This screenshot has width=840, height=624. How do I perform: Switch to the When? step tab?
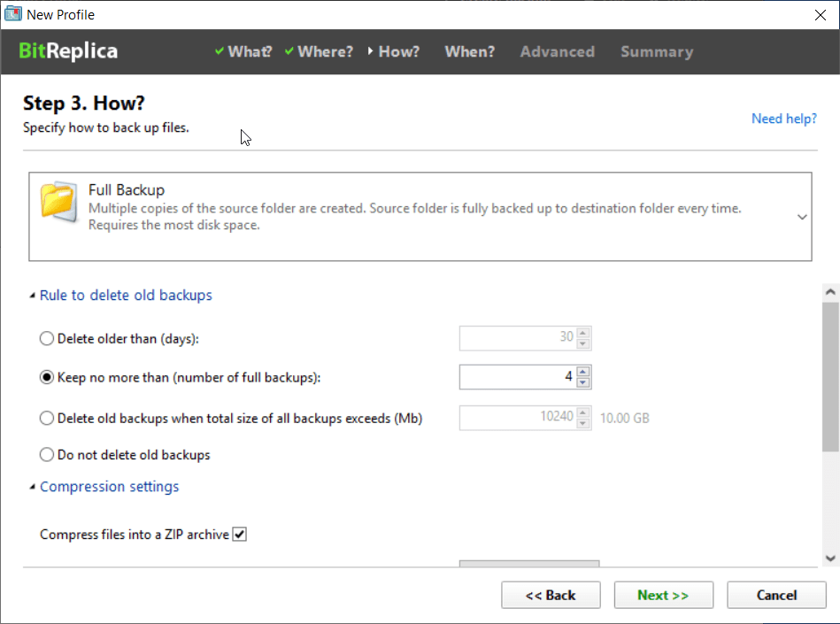point(470,51)
